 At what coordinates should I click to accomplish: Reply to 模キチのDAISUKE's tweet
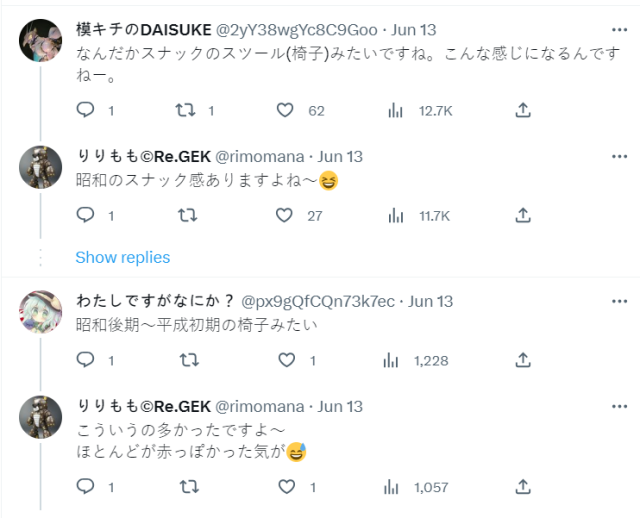click(86, 111)
